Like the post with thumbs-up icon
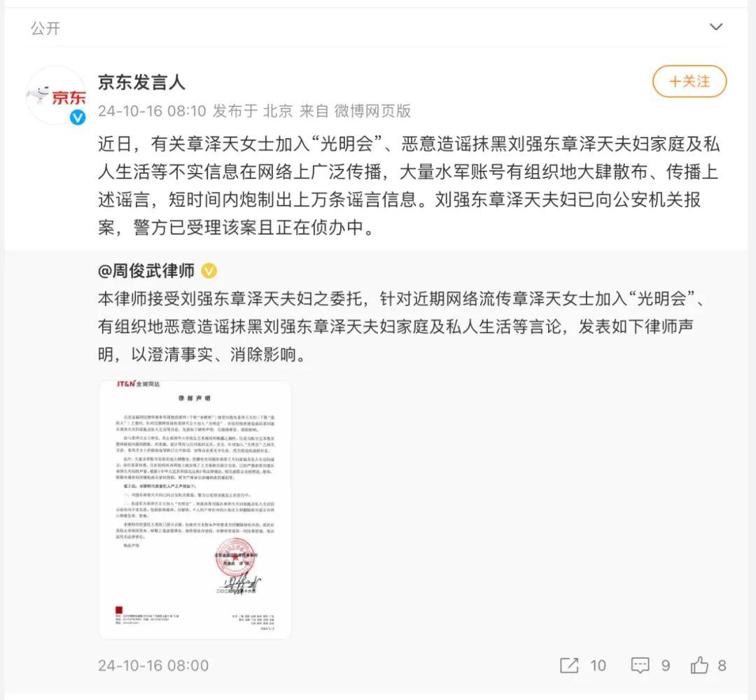Viewport: 756px width, 700px height. (699, 665)
